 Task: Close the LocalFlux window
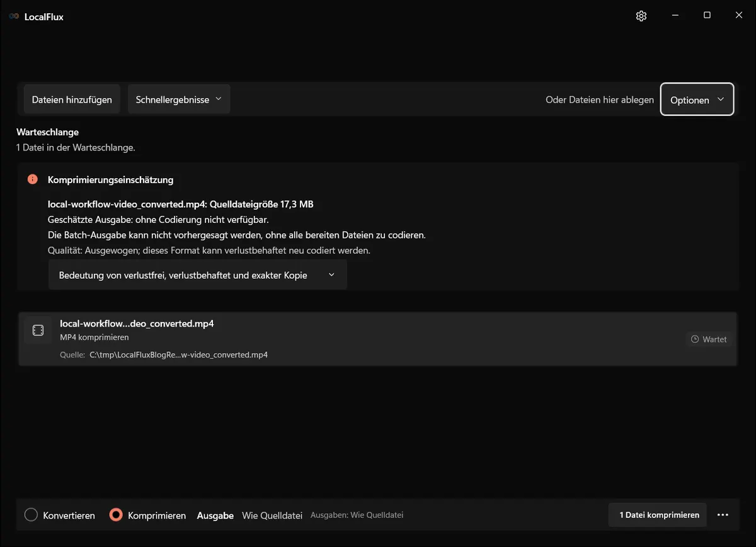pos(739,16)
